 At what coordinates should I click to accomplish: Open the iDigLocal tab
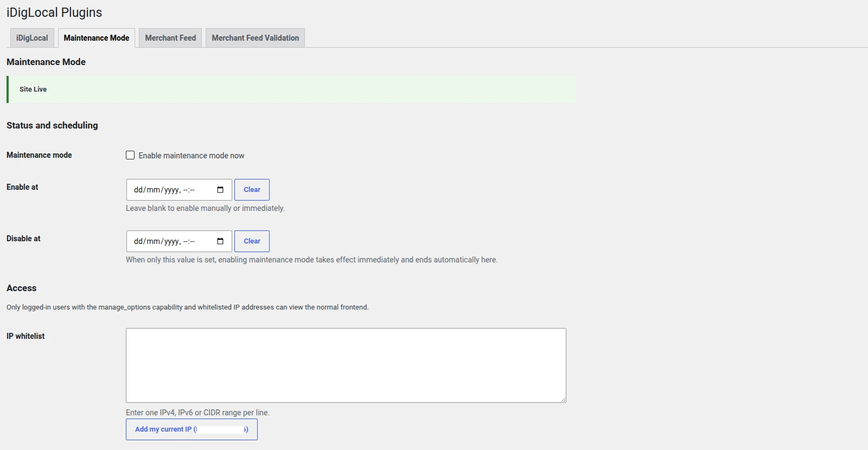tap(32, 38)
